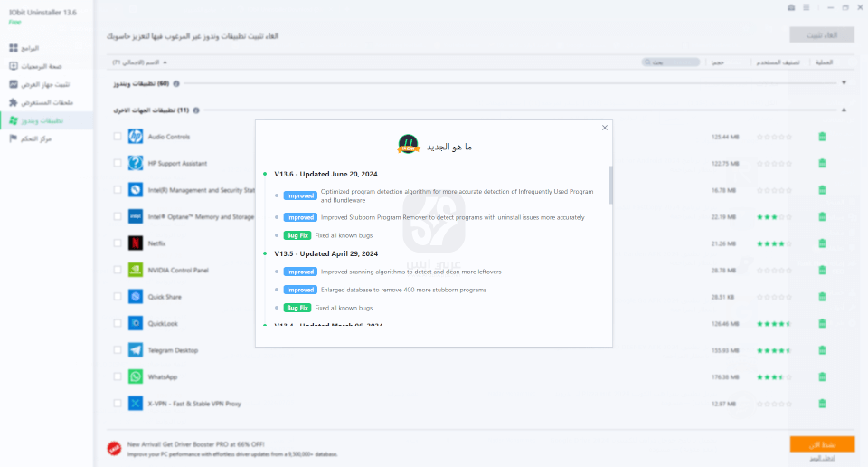
Task: Close the What's New dialog
Action: click(605, 128)
